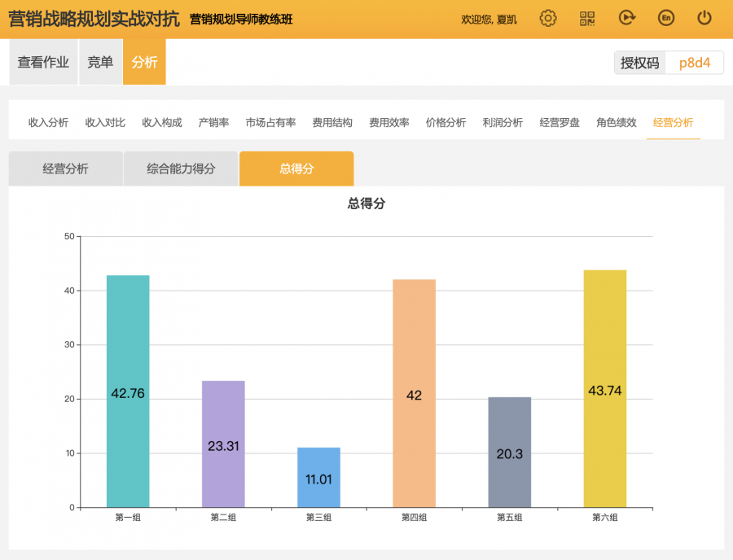Switch to the 竞单 tab
The width and height of the screenshot is (733, 560).
[x=100, y=62]
